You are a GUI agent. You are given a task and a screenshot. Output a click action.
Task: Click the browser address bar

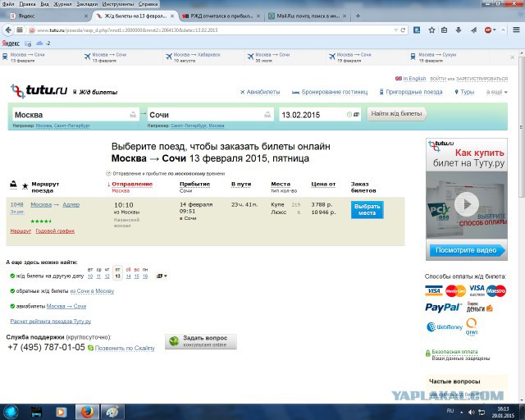[214, 30]
